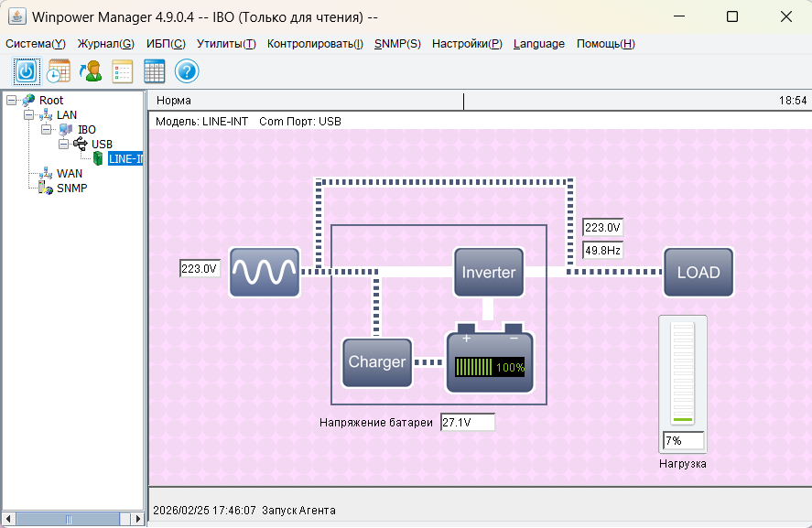Viewport: 812px width, 528px height.
Task: Click the Inverter block
Action: point(489,272)
